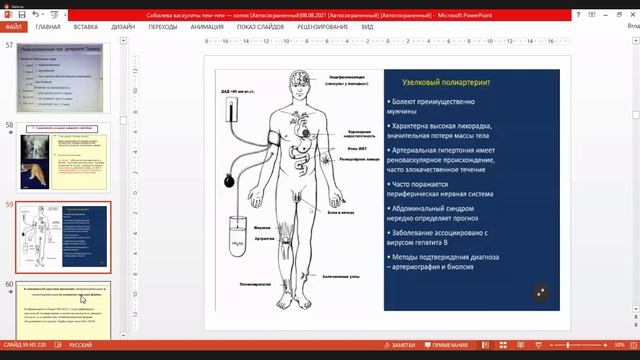Click animation star marker under slide 60 number

pyautogui.click(x=11, y=292)
